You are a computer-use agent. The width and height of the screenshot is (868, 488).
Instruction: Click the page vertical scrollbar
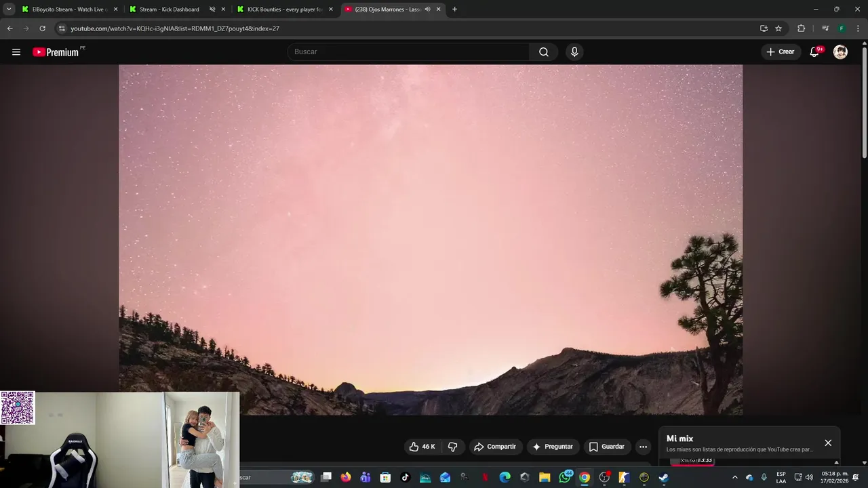[x=865, y=102]
